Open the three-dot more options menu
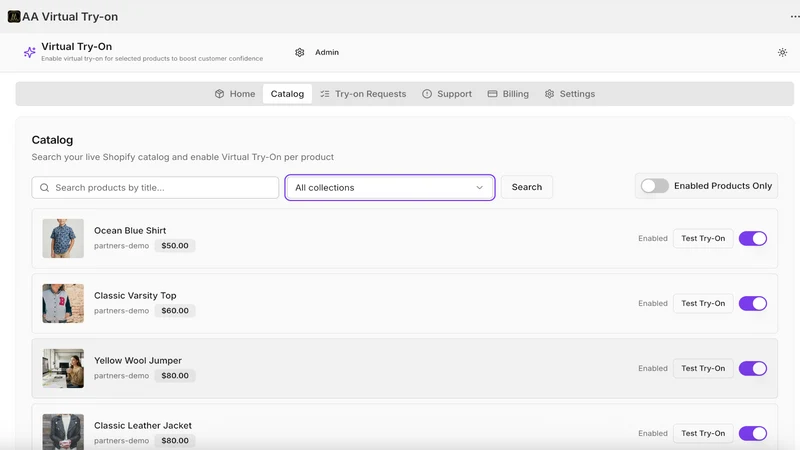This screenshot has height=450, width=800. point(794,16)
